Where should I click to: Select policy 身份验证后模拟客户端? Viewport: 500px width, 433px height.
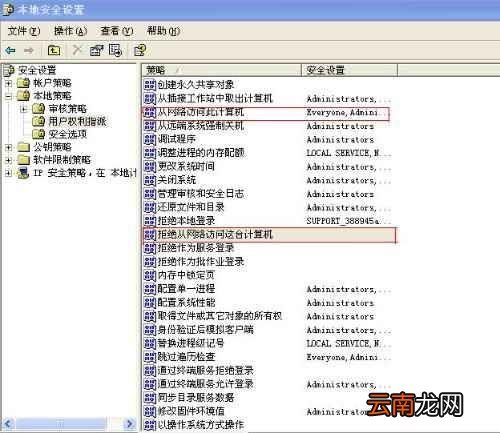point(205,330)
